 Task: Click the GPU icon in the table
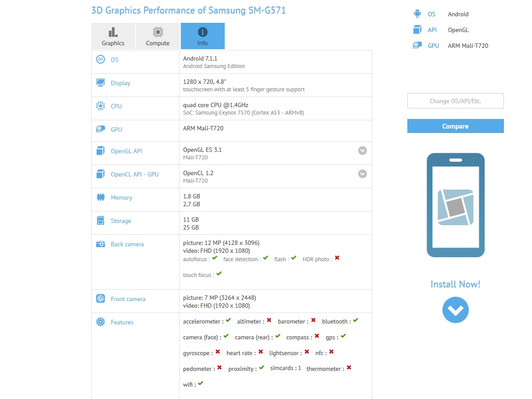(x=101, y=129)
